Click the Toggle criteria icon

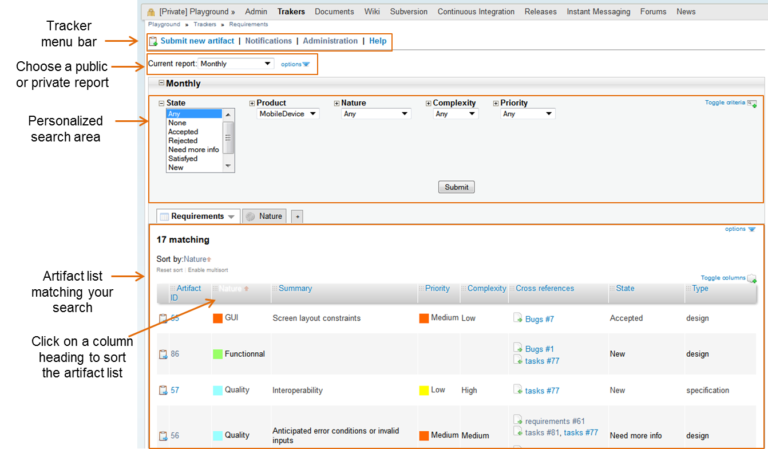tap(752, 103)
